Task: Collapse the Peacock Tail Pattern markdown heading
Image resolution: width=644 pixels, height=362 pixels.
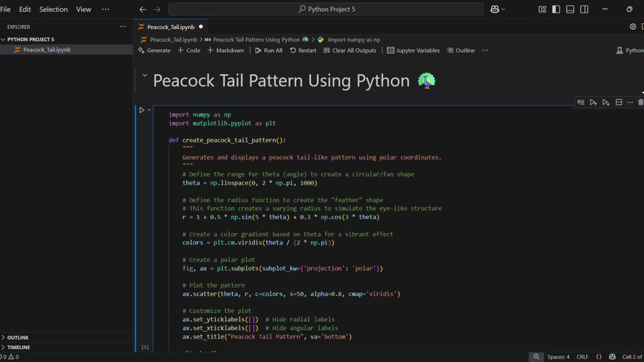Action: coord(144,75)
